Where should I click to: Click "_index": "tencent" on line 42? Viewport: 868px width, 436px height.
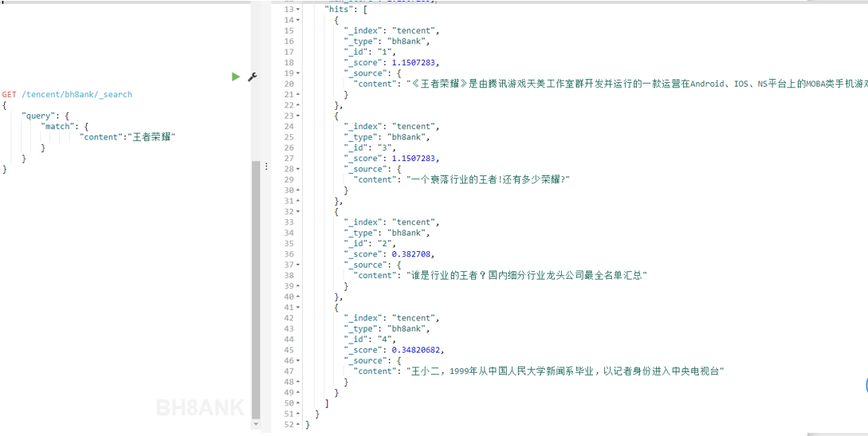391,317
